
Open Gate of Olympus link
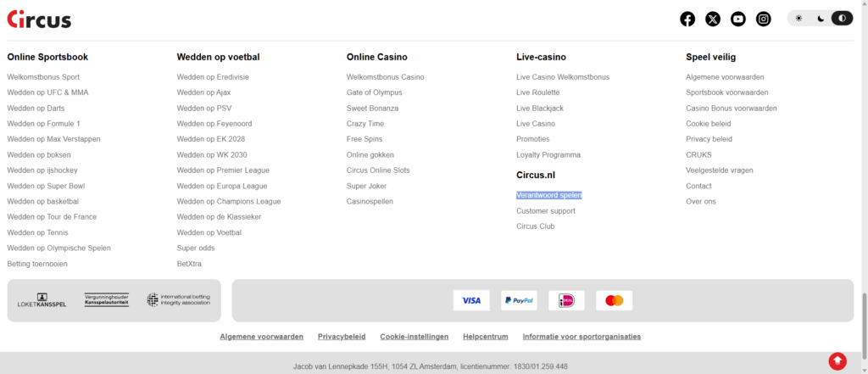pyautogui.click(x=374, y=92)
